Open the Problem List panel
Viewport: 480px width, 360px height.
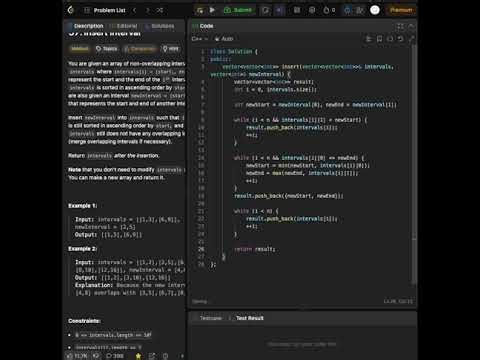click(105, 10)
